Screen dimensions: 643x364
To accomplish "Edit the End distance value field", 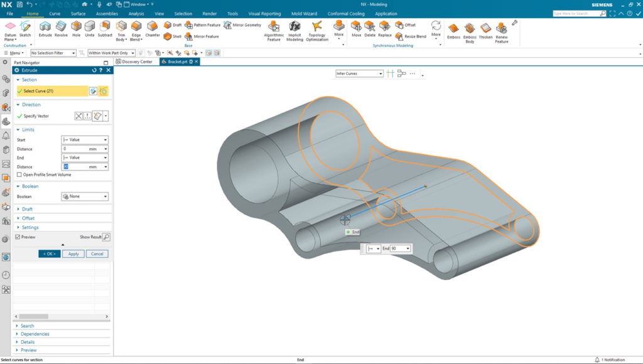I will pyautogui.click(x=78, y=166).
